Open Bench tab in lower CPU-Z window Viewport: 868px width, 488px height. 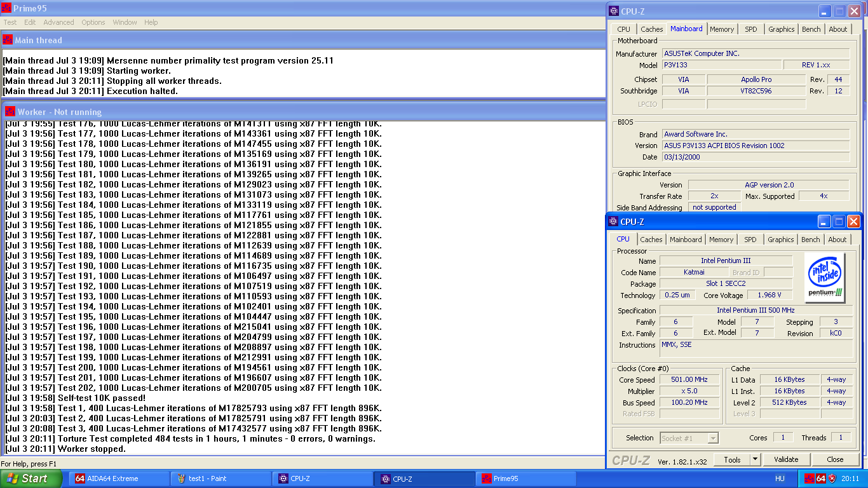pyautogui.click(x=810, y=240)
